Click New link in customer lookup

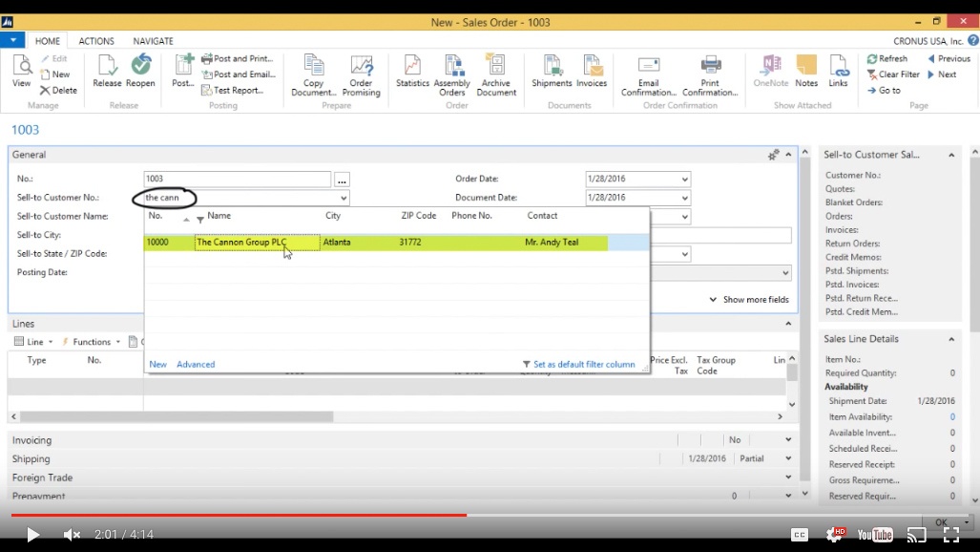click(158, 364)
